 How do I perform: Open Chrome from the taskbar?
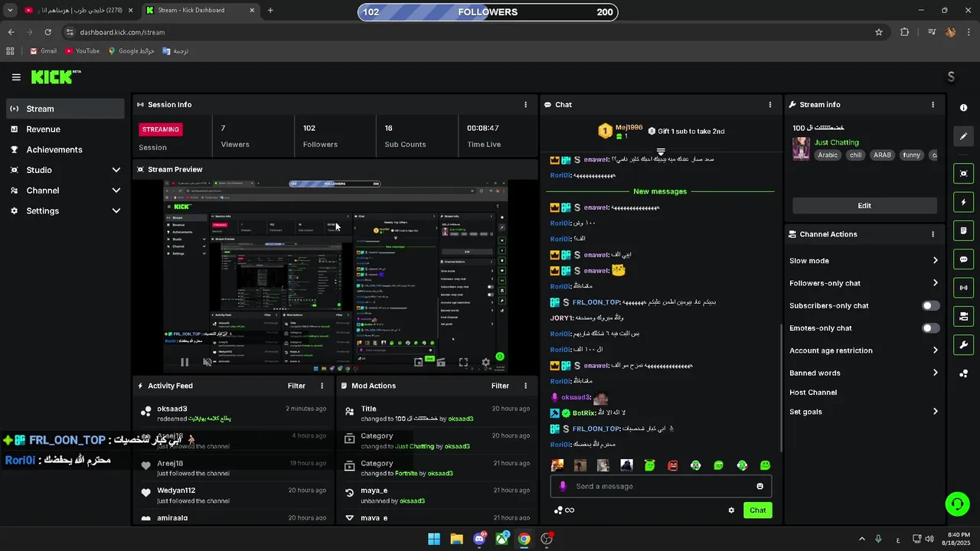click(524, 539)
